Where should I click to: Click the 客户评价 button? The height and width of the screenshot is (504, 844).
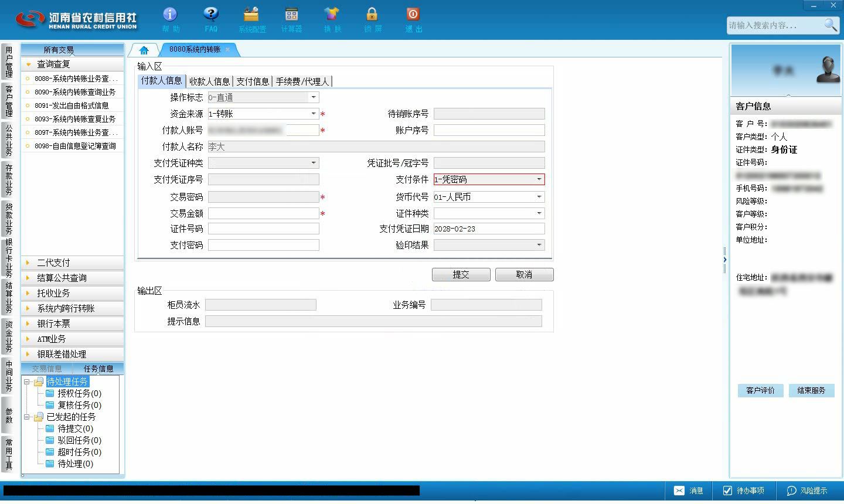tap(760, 390)
